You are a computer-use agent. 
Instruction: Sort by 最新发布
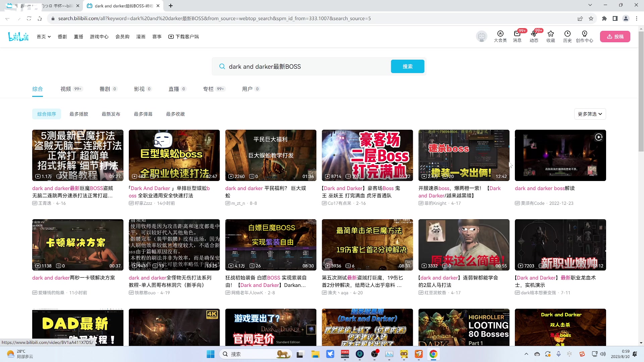pos(111,114)
